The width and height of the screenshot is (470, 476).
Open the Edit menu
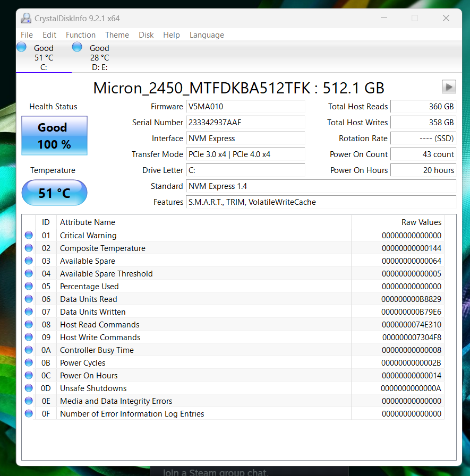point(49,35)
